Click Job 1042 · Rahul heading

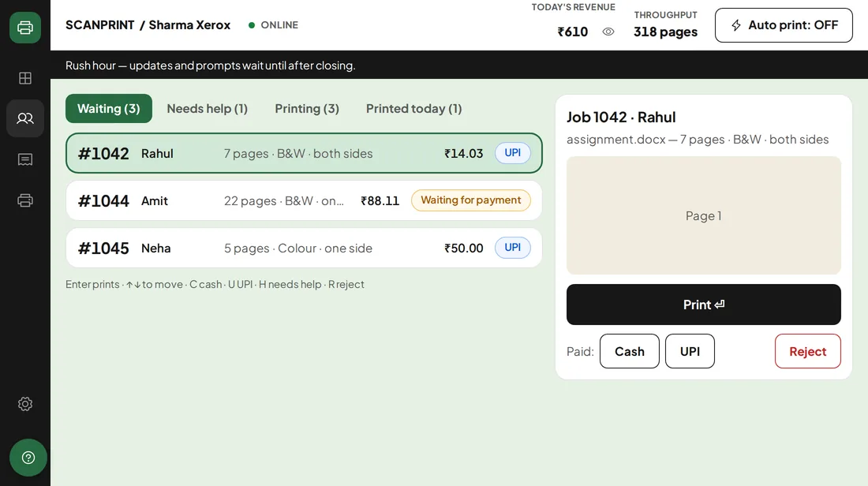[x=621, y=118]
